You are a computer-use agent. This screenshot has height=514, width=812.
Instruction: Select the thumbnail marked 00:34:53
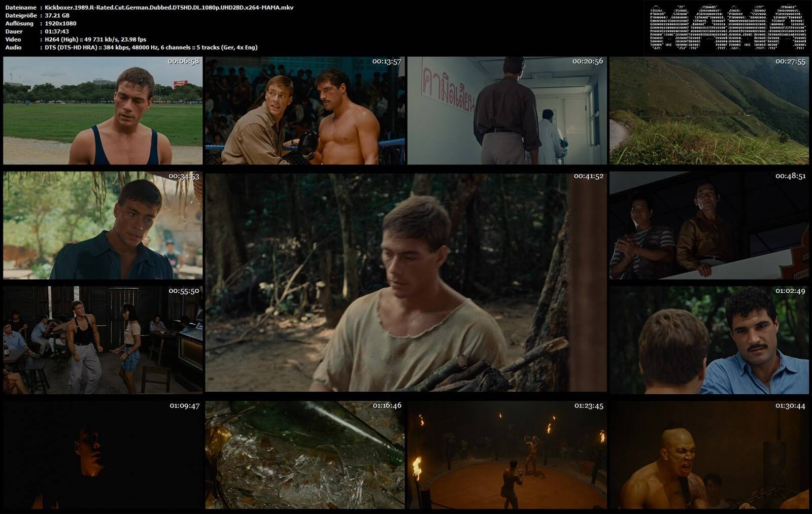[103, 225]
